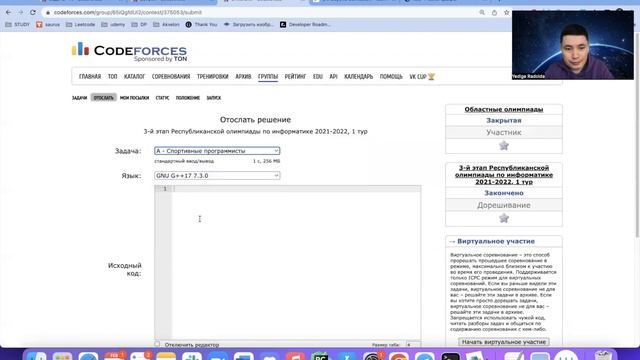Open EDU in the main menu

click(x=318, y=77)
